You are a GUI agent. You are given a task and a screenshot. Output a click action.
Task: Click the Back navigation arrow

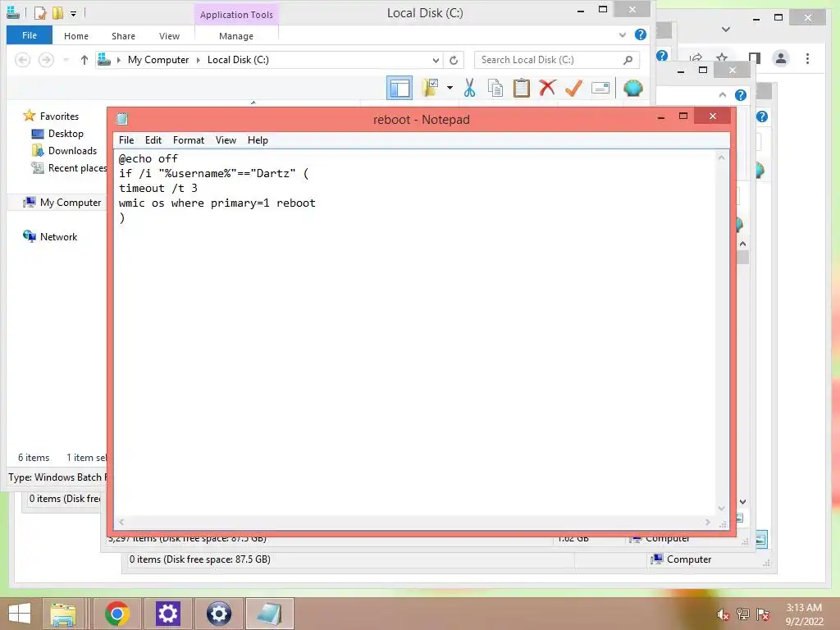(x=22, y=60)
